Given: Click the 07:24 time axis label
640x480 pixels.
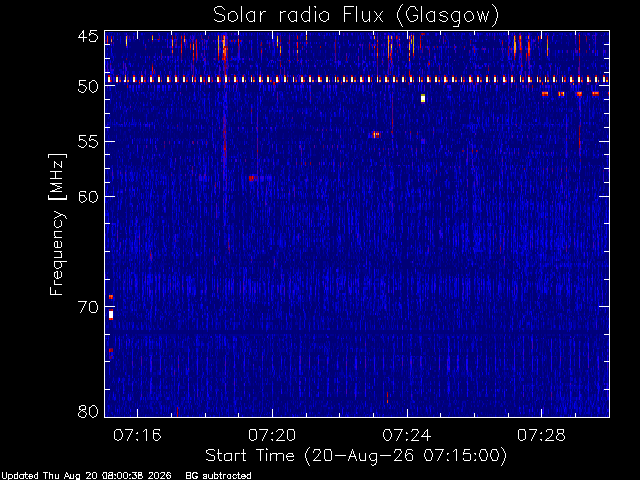Looking at the screenshot, I should 407,435.
